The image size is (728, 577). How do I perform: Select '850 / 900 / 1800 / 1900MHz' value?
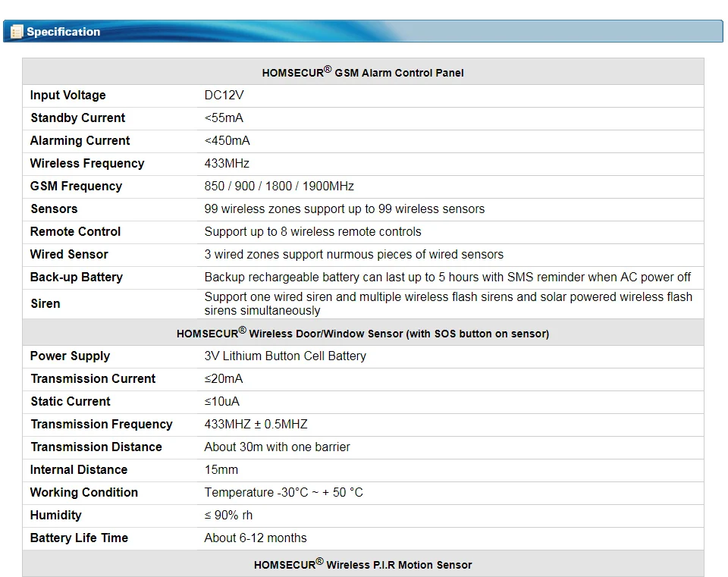click(279, 187)
